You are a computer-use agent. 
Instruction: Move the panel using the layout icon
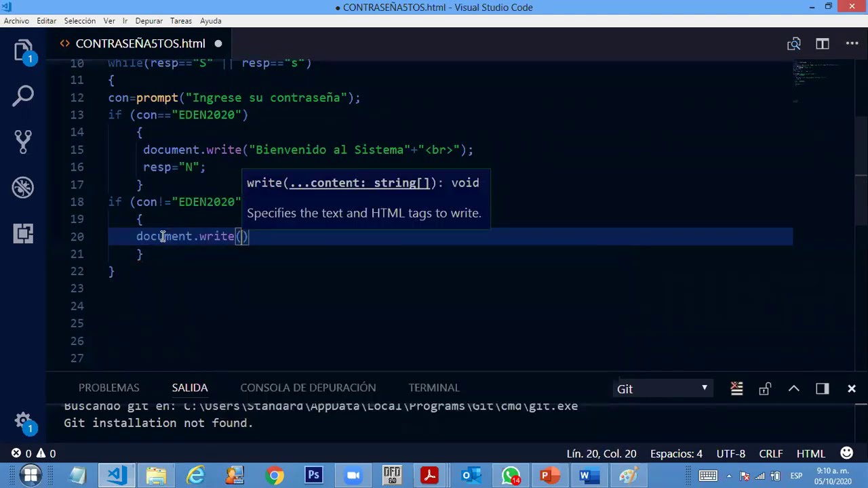coord(823,388)
